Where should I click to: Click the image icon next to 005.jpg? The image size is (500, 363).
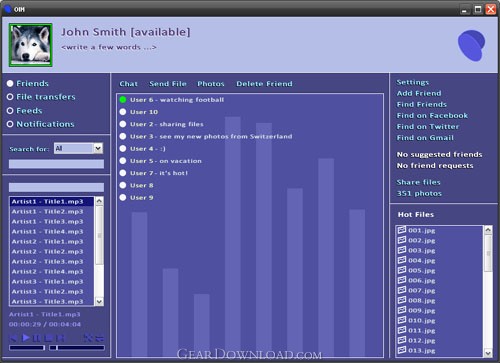[402, 270]
